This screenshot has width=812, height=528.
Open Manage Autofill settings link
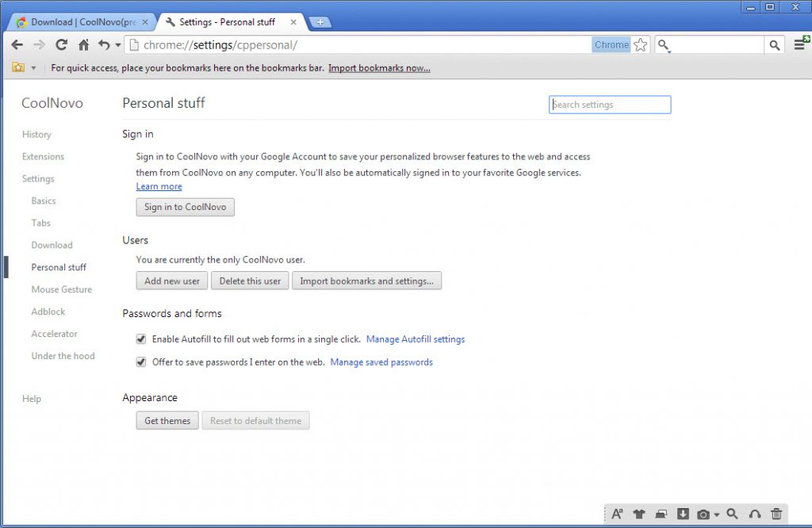[416, 339]
